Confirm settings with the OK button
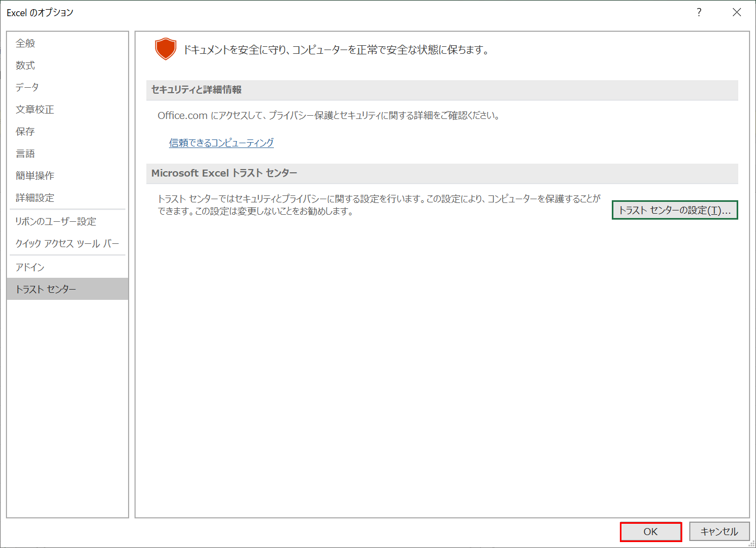The width and height of the screenshot is (756, 548). [651, 531]
